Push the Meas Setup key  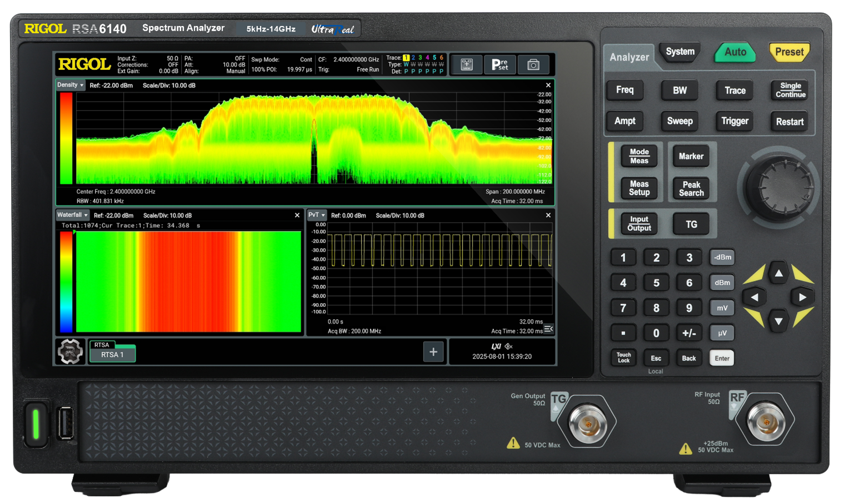click(x=639, y=188)
